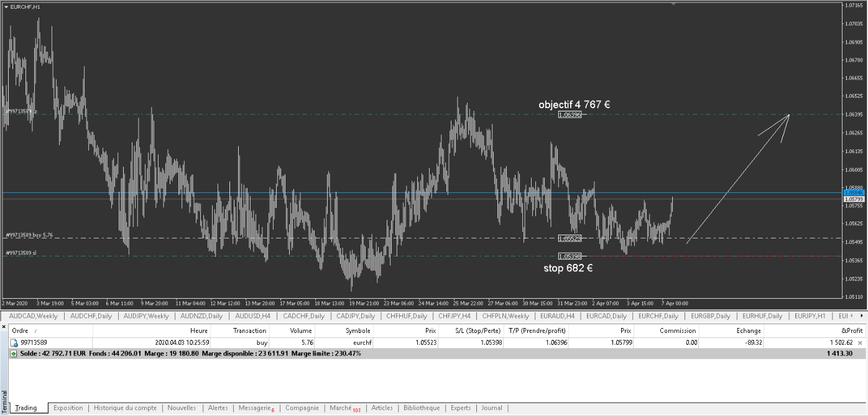Sort orders by the Ordre column header
868x417 pixels.
pos(50,330)
